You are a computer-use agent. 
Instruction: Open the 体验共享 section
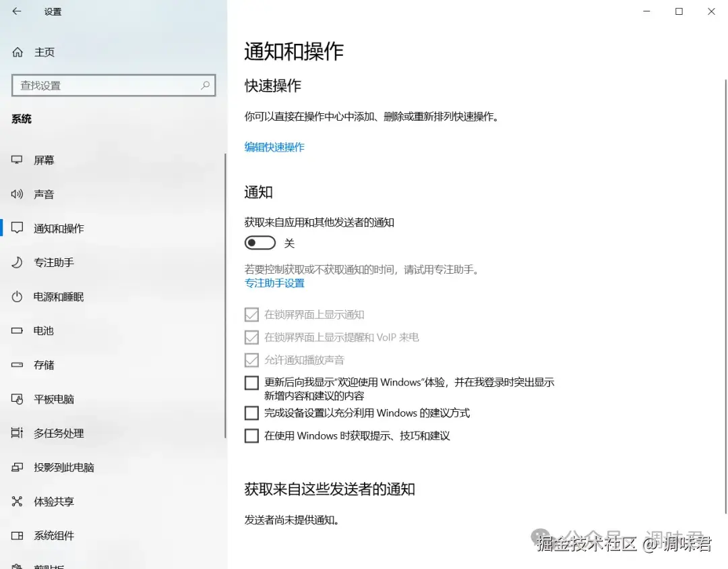tap(53, 502)
